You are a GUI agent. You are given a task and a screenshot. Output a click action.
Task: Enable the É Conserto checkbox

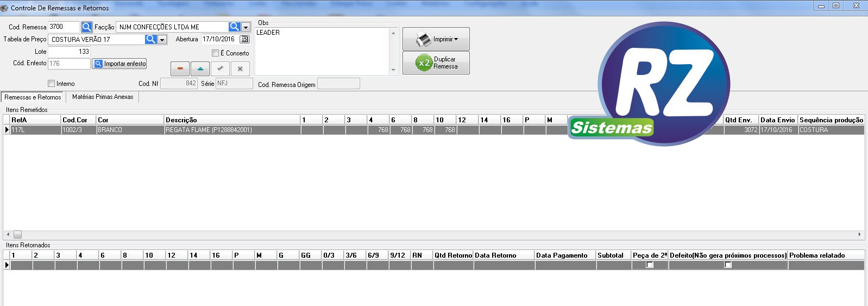[x=216, y=53]
